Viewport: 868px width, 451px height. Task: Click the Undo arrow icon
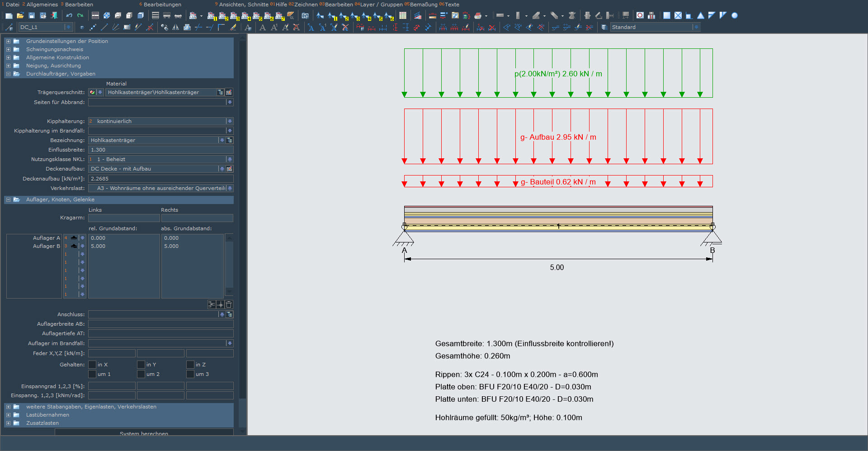[69, 15]
